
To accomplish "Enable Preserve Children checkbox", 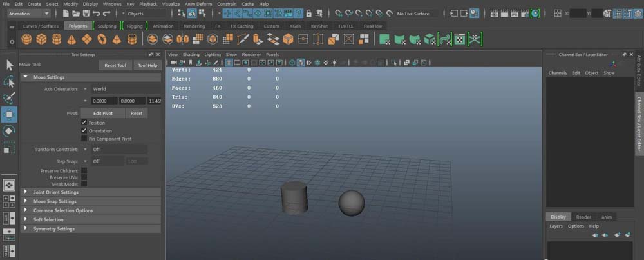I will (84, 170).
